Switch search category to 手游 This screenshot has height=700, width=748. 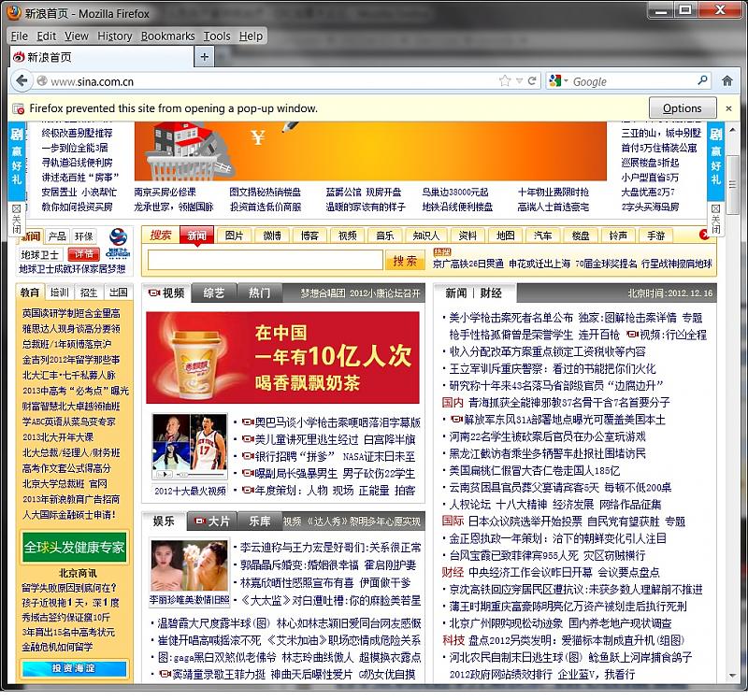[656, 236]
